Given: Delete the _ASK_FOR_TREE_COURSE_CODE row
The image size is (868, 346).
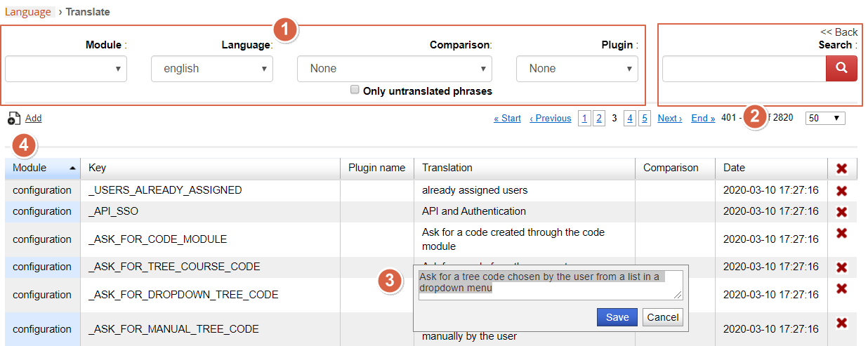Looking at the screenshot, I should point(841,267).
